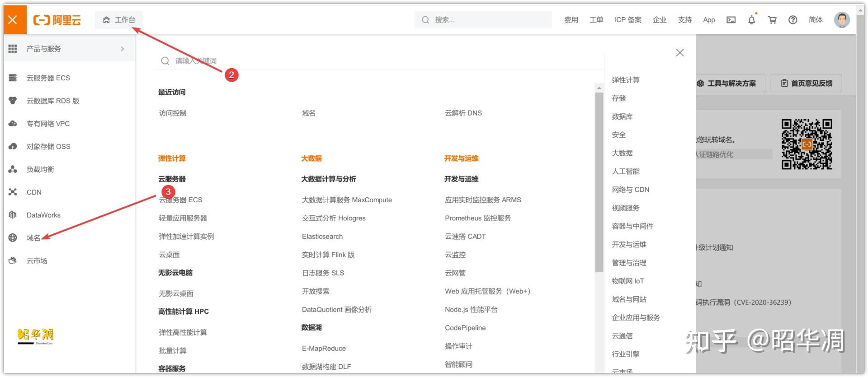Image resolution: width=868 pixels, height=377 pixels.
Task: Click the 对象存储 OSS sidebar icon
Action: coord(13,146)
